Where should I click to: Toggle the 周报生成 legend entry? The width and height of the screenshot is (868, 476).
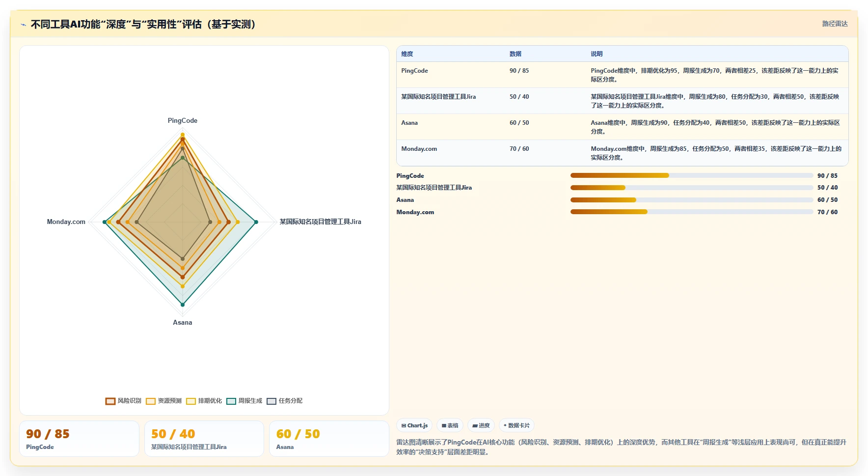coord(244,401)
